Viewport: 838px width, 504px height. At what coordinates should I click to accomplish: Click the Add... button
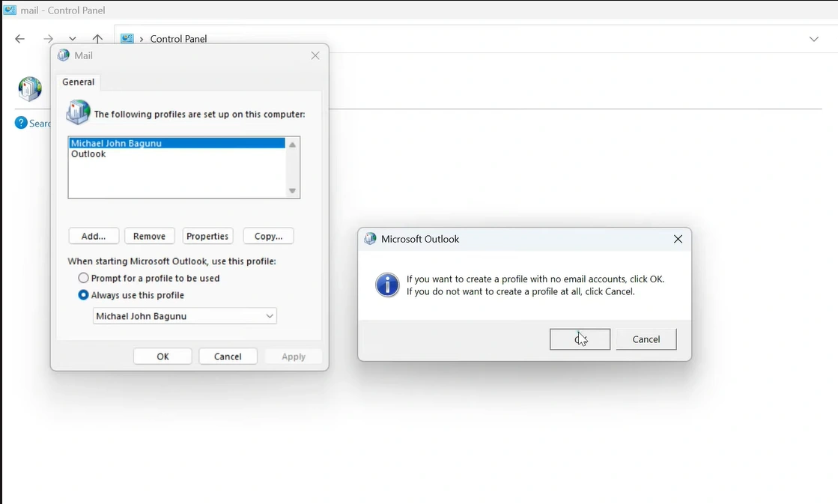(94, 236)
